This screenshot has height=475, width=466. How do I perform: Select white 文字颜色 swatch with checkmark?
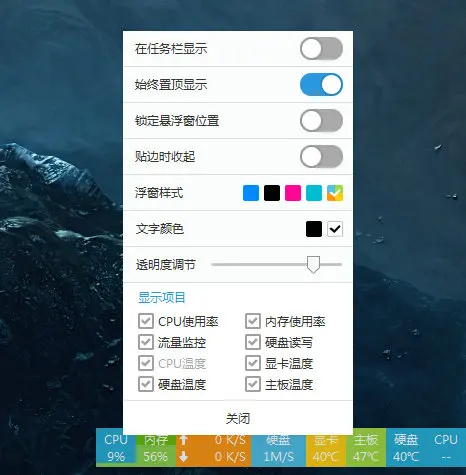(x=335, y=229)
